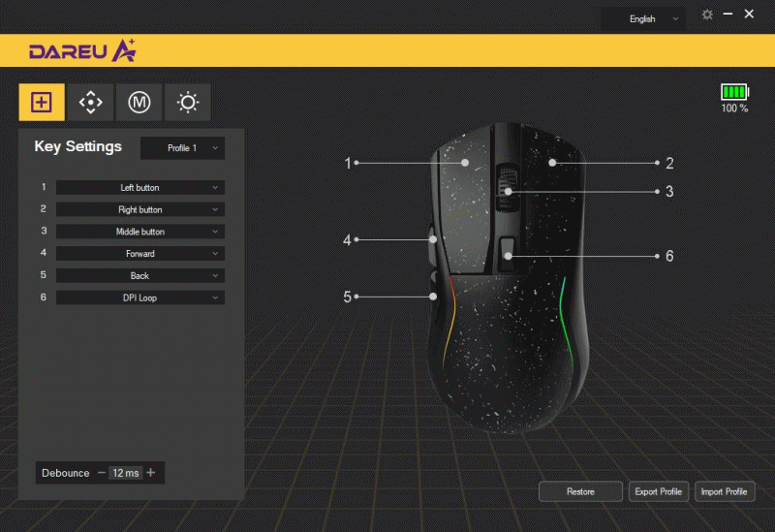Viewport: 775px width, 532px height.
Task: Open the Profile 1 dropdown
Action: pos(182,148)
